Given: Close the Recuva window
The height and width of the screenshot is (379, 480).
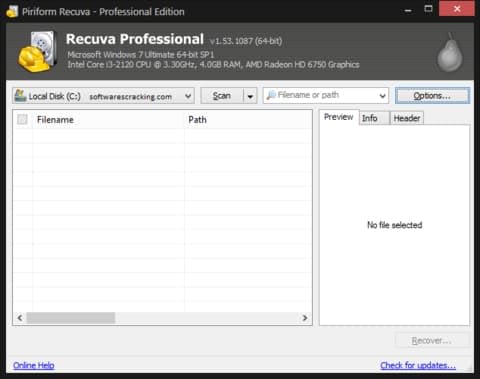Looking at the screenshot, I should coord(457,9).
